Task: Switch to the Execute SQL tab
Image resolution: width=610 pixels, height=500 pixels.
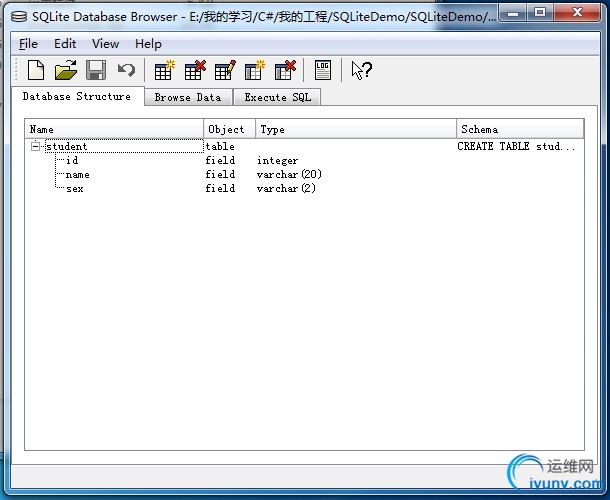Action: click(277, 97)
